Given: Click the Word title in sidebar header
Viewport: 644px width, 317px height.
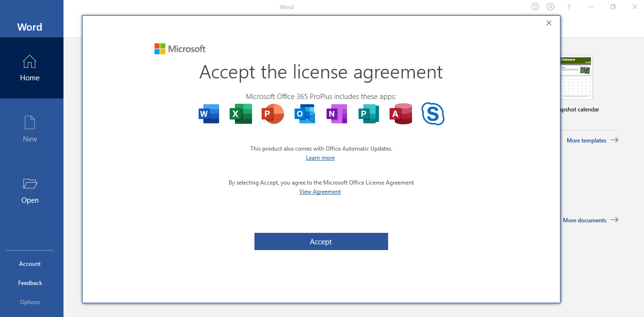Looking at the screenshot, I should 30,27.
